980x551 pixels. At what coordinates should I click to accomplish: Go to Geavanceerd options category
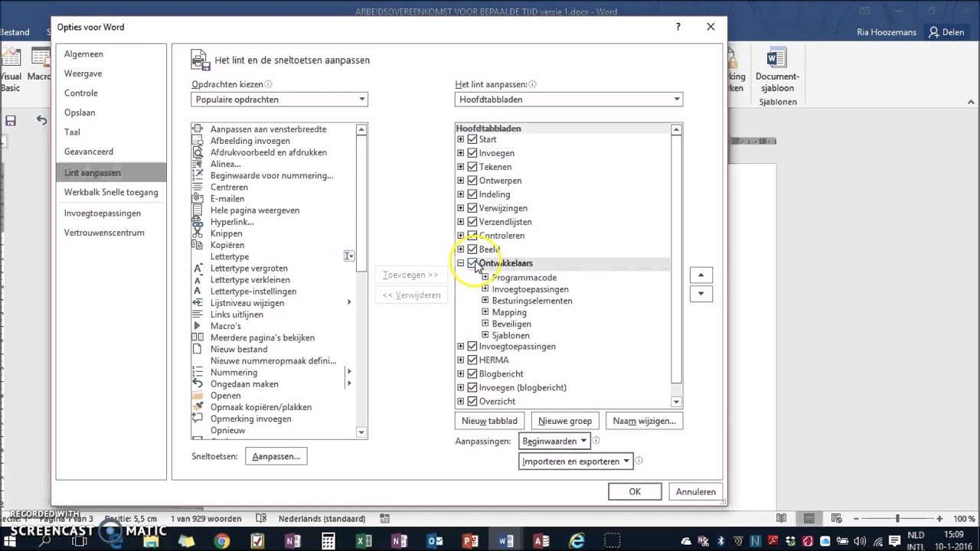(x=89, y=152)
